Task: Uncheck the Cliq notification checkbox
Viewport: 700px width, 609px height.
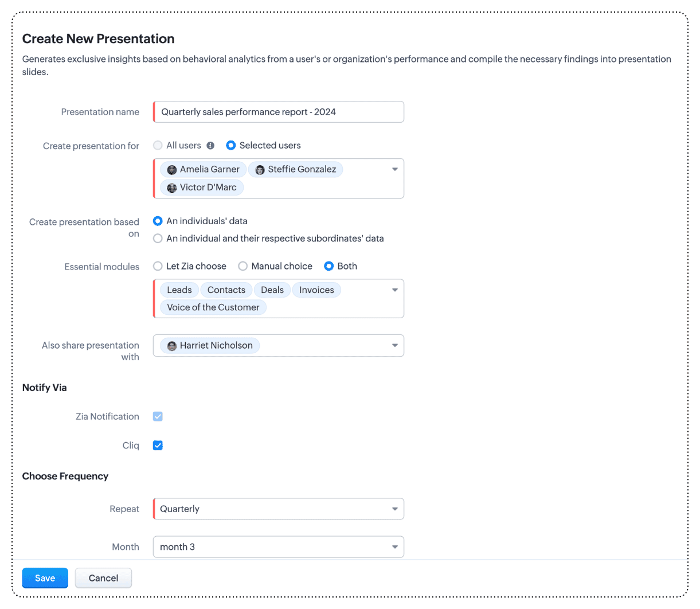Action: [158, 446]
